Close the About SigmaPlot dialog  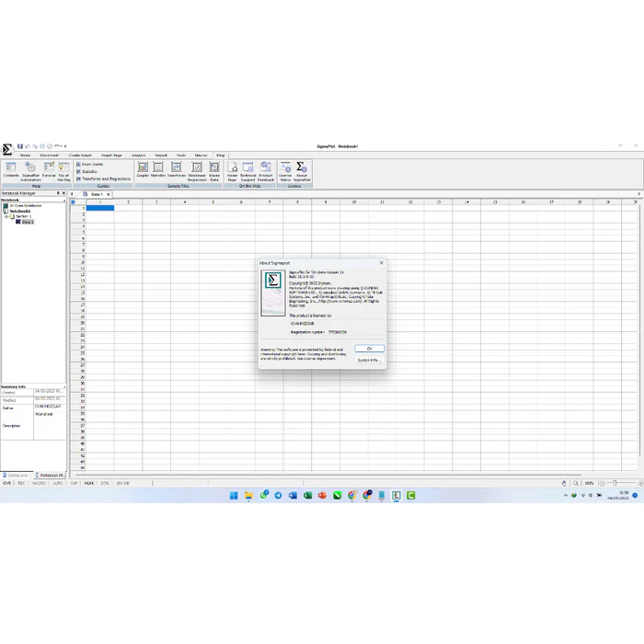point(381,263)
